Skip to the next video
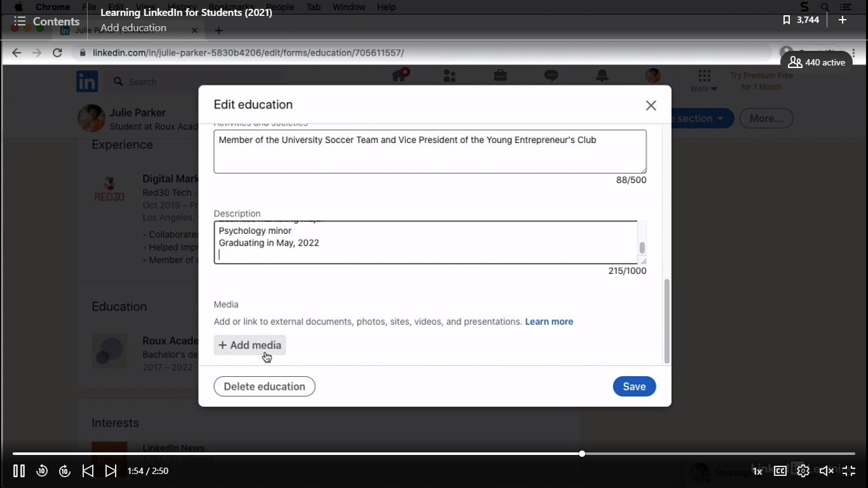The image size is (868, 488). [111, 471]
